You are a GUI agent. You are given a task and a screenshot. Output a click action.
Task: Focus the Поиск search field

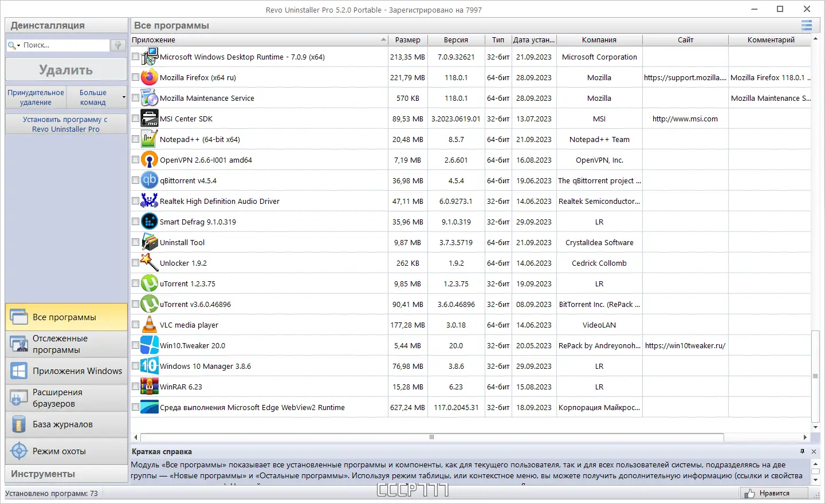click(x=65, y=45)
